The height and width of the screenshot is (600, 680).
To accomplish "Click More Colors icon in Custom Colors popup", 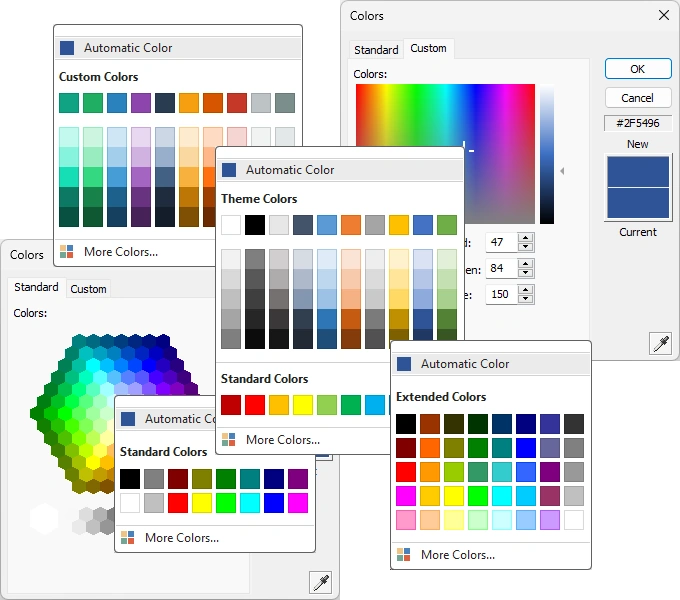I will 66,251.
